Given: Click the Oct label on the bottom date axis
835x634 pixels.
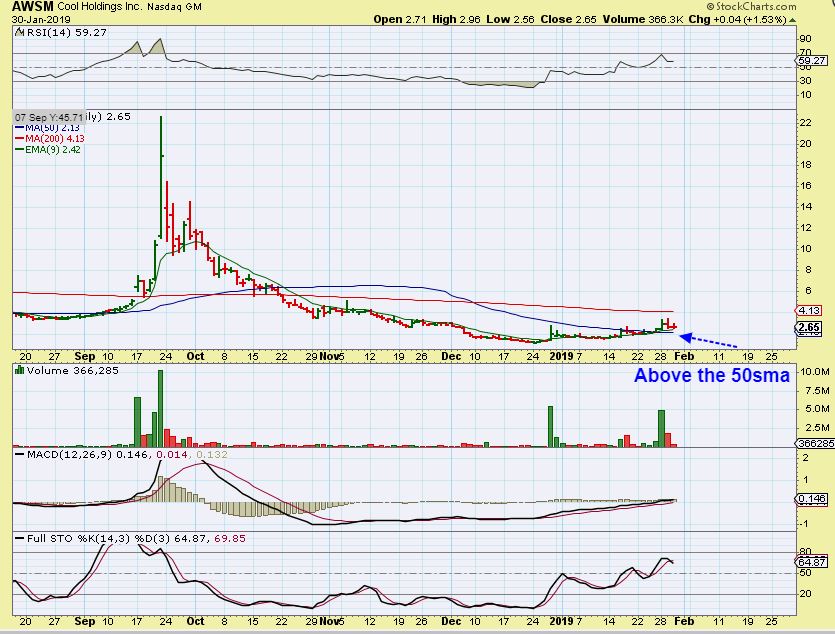Looking at the screenshot, I should coord(195,621).
